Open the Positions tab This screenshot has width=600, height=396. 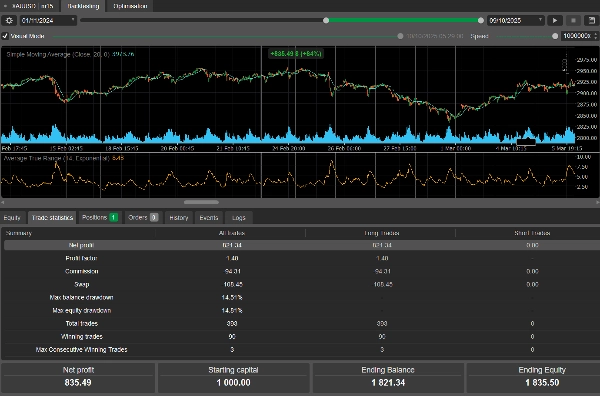(99, 218)
